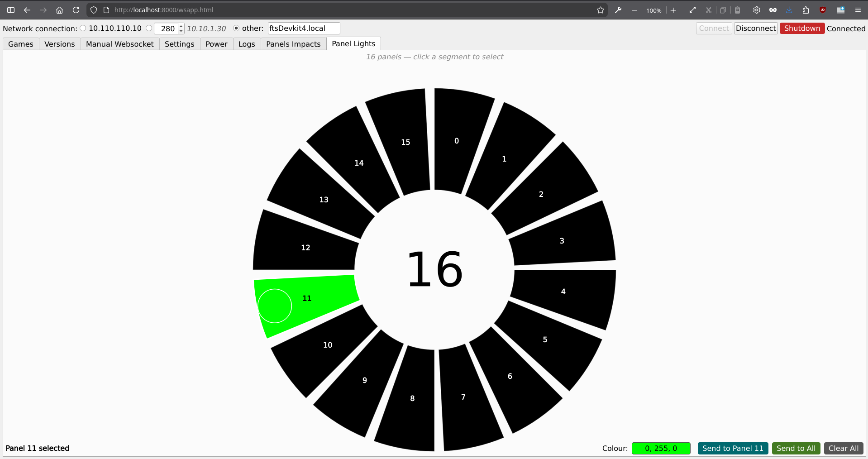Toggle the sidebar panel icon
The width and height of the screenshot is (868, 459).
point(11,10)
